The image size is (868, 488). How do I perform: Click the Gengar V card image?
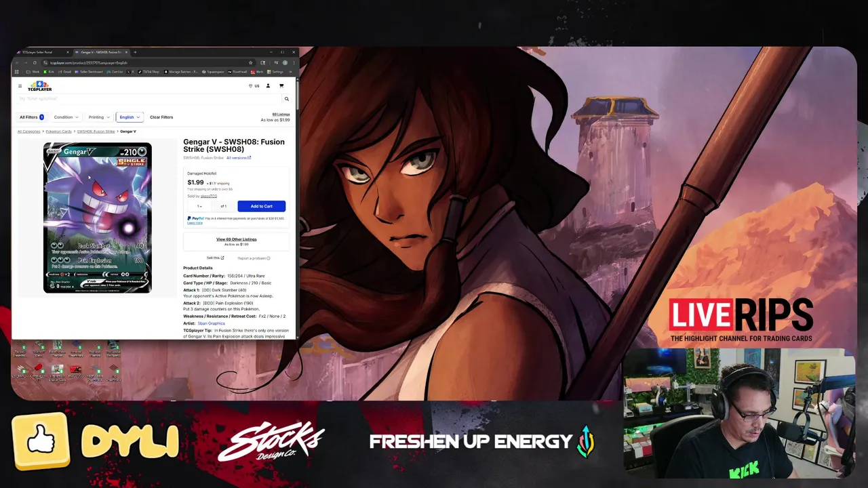click(97, 218)
